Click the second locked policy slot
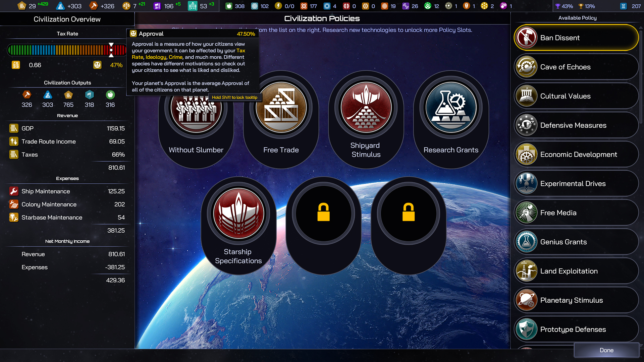 coord(408,214)
